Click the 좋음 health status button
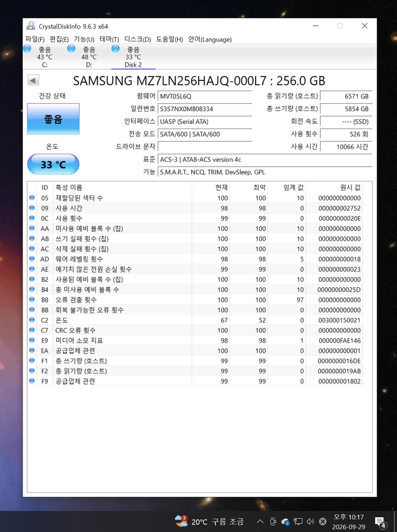This screenshot has height=532, width=397. point(53,119)
